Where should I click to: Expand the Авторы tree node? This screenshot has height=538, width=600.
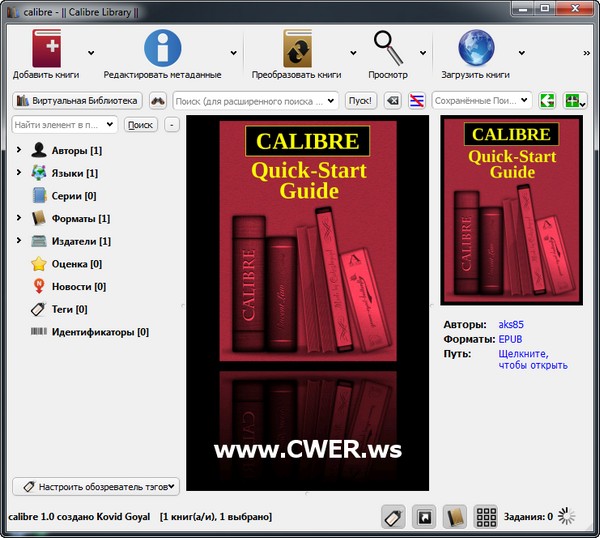(18, 150)
